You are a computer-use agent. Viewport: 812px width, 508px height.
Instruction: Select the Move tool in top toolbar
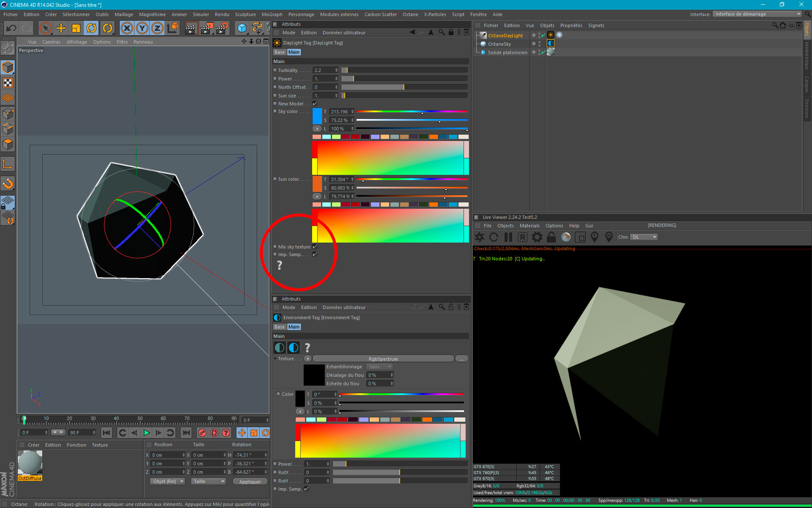click(61, 28)
